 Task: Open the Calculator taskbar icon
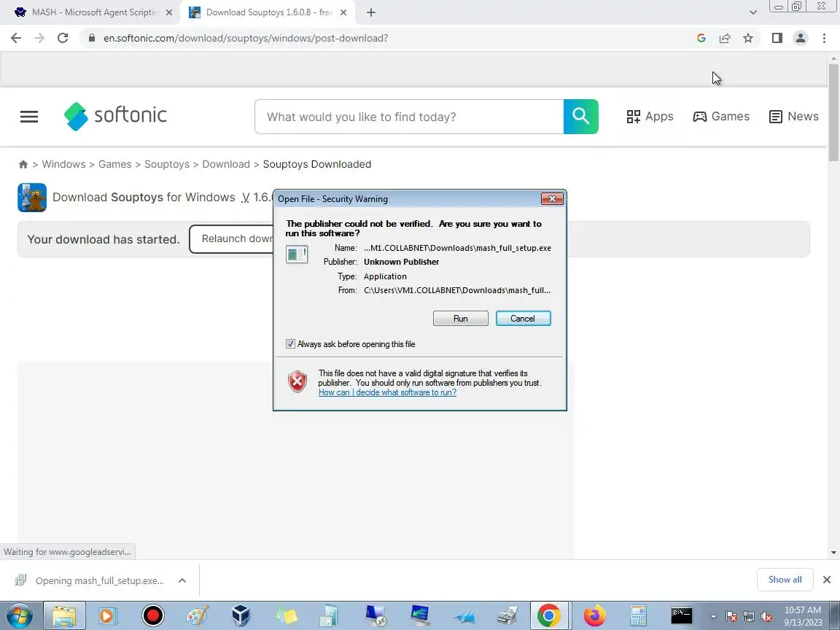[x=638, y=616]
